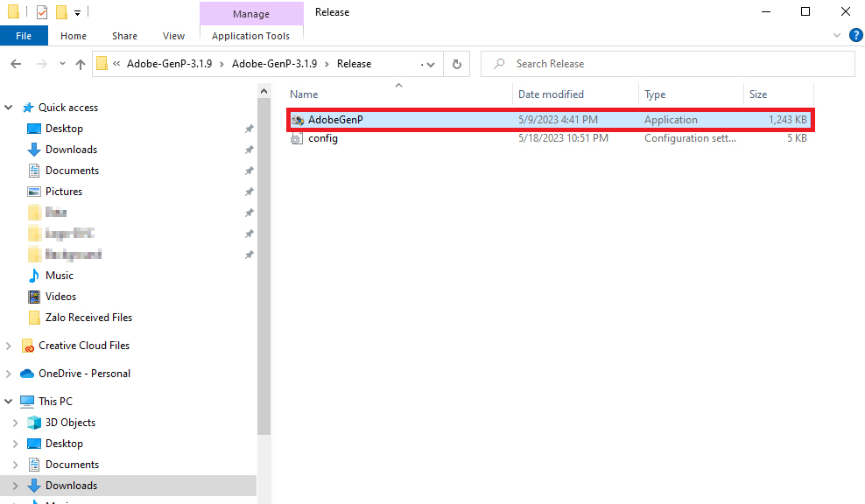
Task: Click the Videos filmstrip icon
Action: pyautogui.click(x=34, y=296)
